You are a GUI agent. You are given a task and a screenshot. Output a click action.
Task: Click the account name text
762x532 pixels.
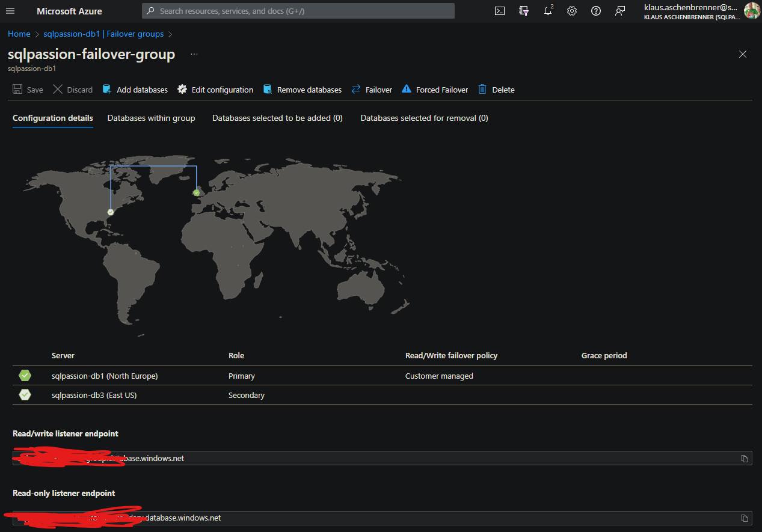pos(690,7)
